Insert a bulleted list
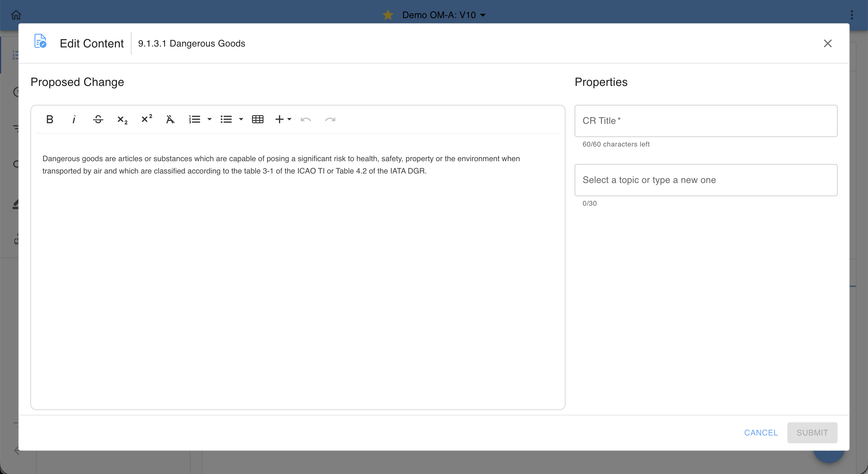The height and width of the screenshot is (474, 868). (x=226, y=119)
